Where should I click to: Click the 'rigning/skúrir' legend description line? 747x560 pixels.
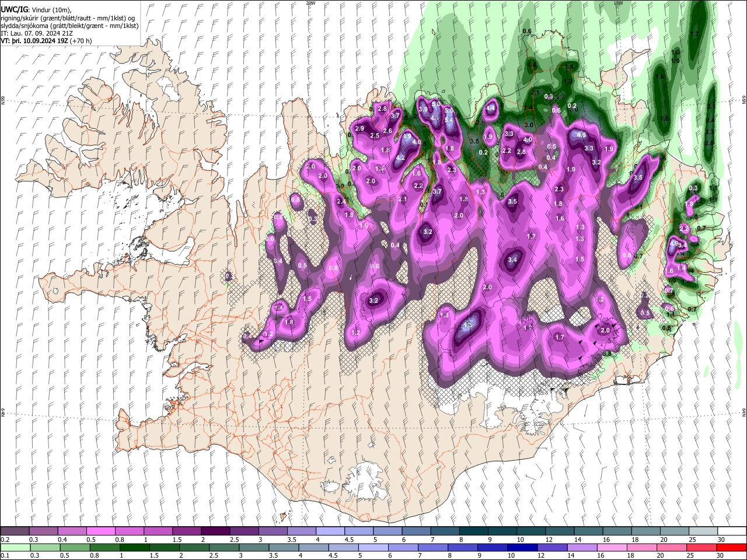point(68,18)
